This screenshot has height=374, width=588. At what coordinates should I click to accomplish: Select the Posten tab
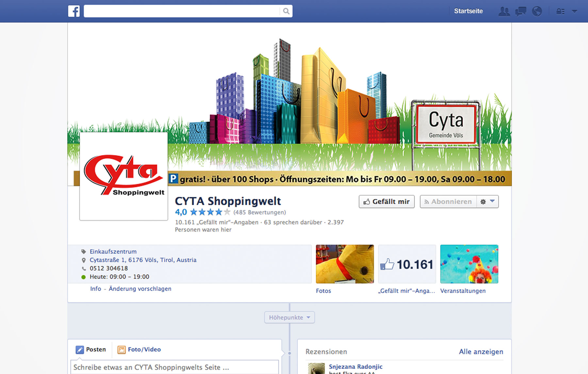pos(91,349)
